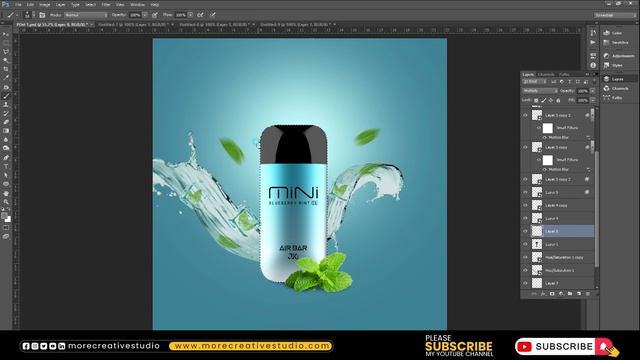Toggle lock transparent pixels in Layers panel

coord(536,100)
